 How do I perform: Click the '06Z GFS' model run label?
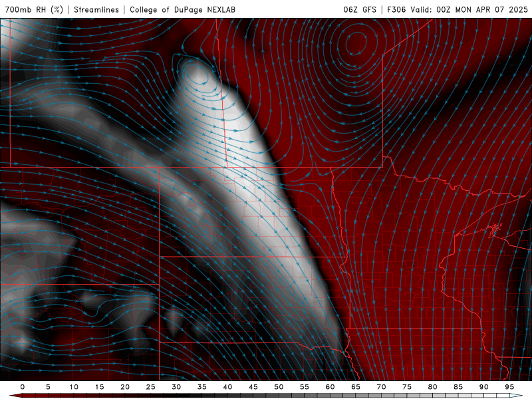pos(360,9)
